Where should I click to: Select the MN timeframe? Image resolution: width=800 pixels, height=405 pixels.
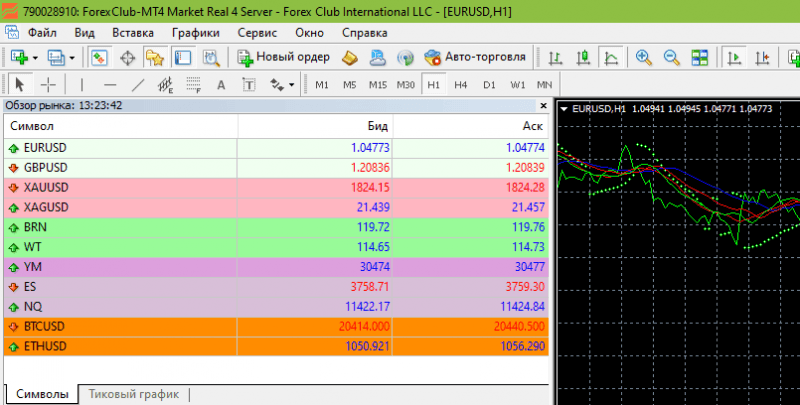point(544,85)
